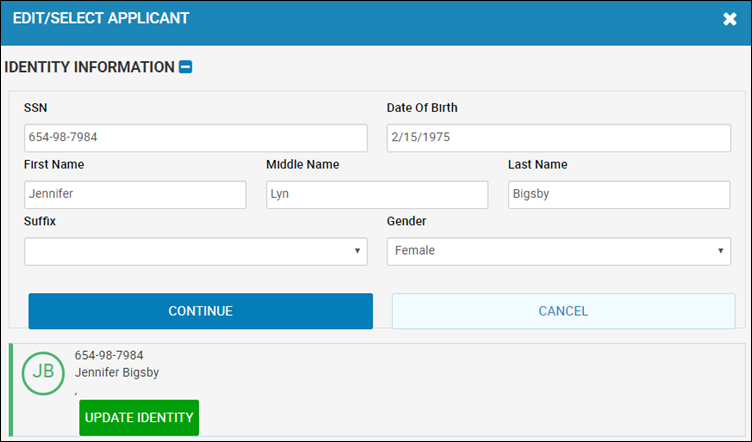The image size is (752, 442).
Task: Cancel the applicant edit
Action: click(564, 311)
